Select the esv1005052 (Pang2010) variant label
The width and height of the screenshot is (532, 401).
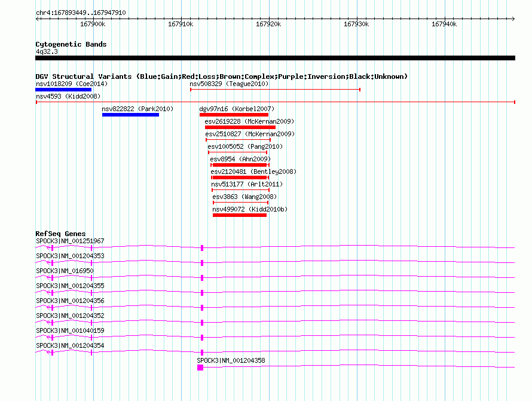245,146
